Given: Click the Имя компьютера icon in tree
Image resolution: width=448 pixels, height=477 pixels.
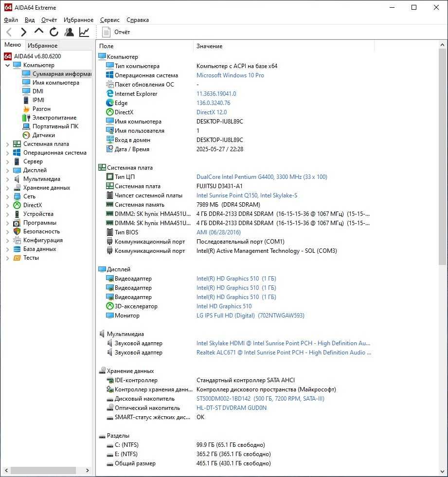Looking at the screenshot, I should 26,83.
